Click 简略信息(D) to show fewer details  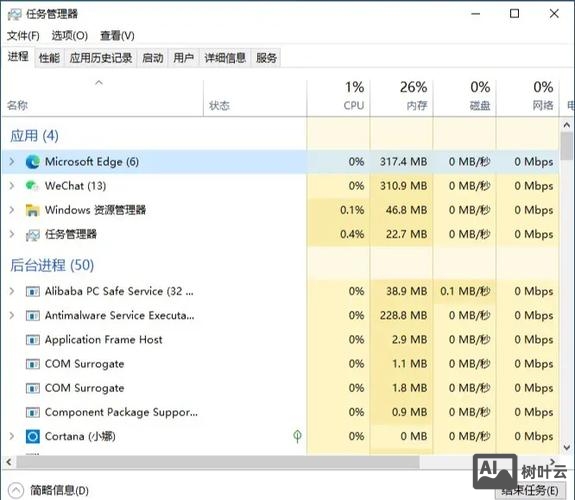(59, 490)
